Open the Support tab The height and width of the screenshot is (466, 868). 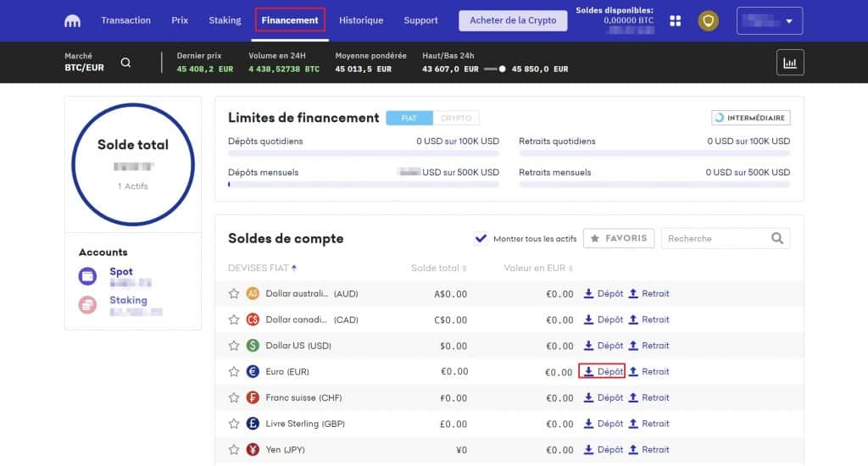[420, 20]
